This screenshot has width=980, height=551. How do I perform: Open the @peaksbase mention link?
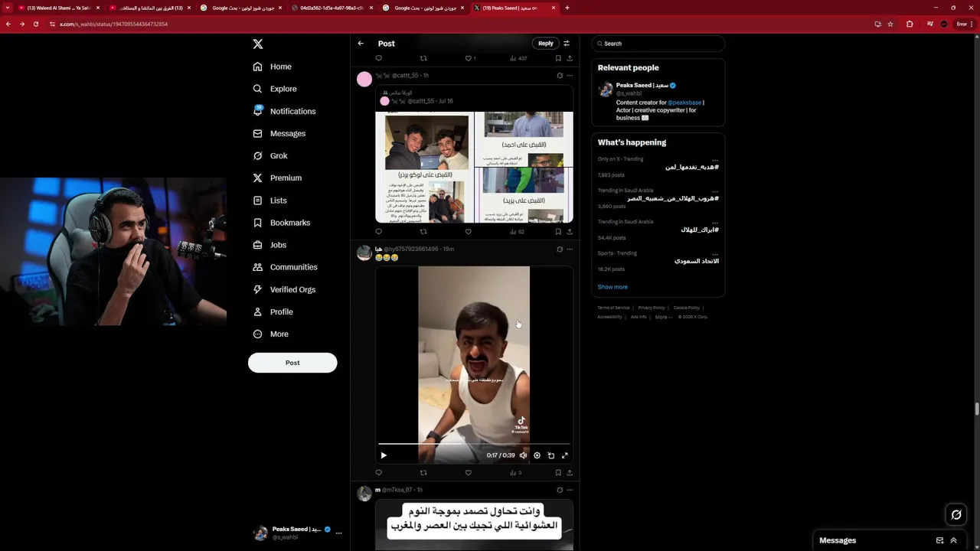pyautogui.click(x=684, y=103)
